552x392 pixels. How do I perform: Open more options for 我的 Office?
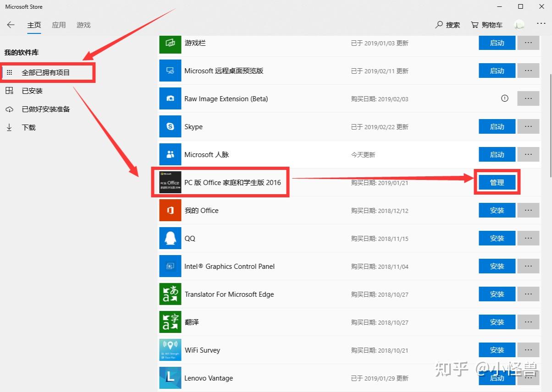pos(528,211)
